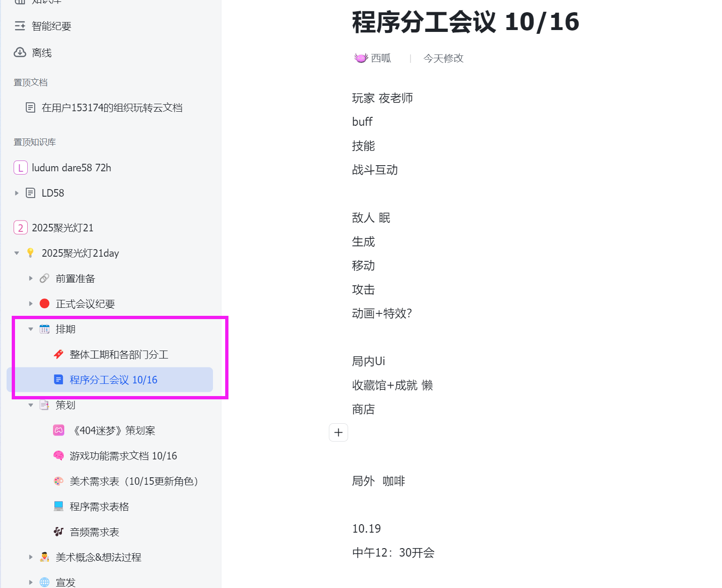
Task: Open the 排期 page
Action: 66,329
